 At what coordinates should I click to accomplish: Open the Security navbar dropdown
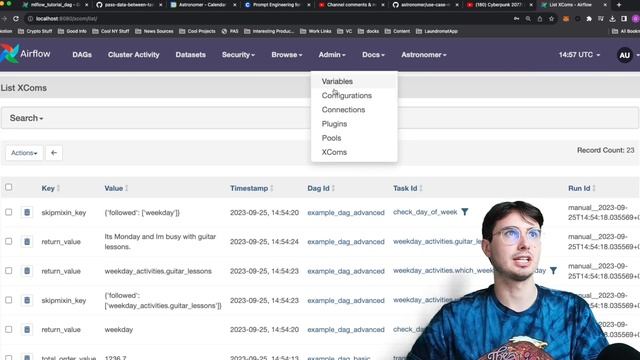(x=238, y=55)
